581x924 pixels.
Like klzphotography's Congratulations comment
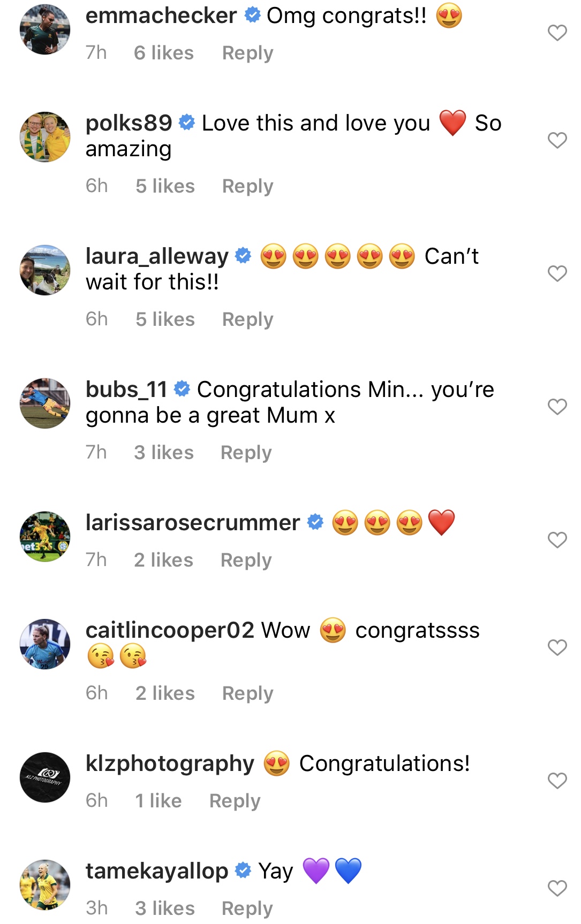pos(557,781)
